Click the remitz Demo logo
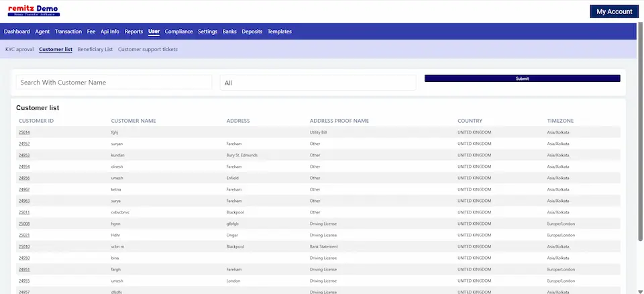The width and height of the screenshot is (644, 294). 34,11
